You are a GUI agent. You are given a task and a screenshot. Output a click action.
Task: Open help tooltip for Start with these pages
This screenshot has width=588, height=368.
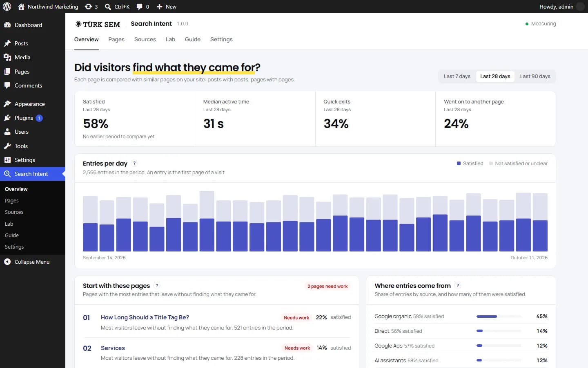[157, 285]
